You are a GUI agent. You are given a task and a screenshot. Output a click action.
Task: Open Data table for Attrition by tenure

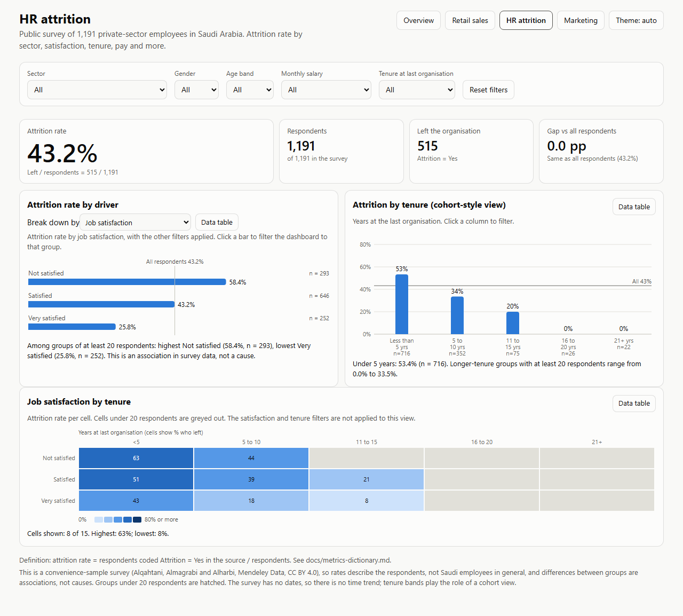(x=634, y=207)
